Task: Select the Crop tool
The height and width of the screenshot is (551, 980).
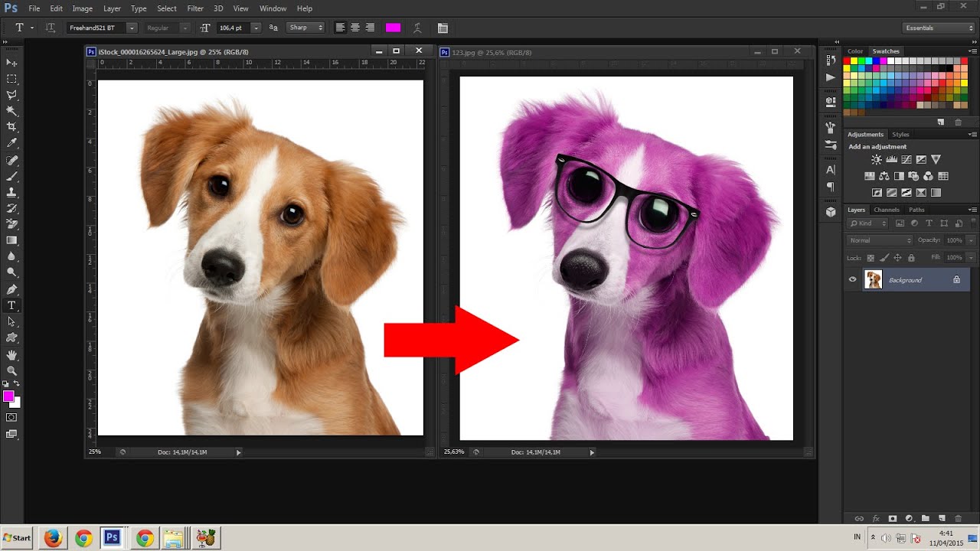Action: click(x=11, y=127)
